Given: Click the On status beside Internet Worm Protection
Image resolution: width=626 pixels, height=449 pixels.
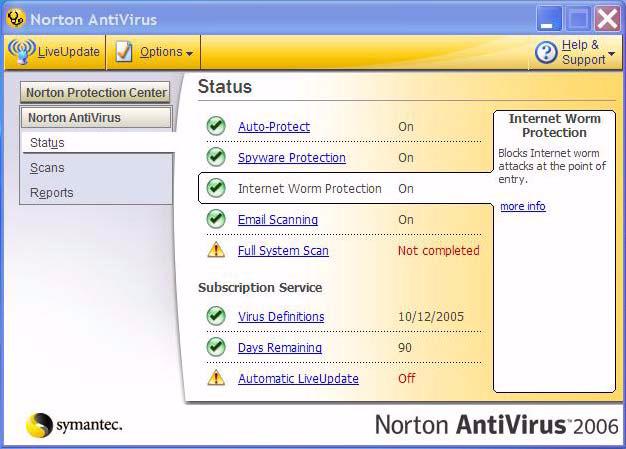Looking at the screenshot, I should point(406,188).
